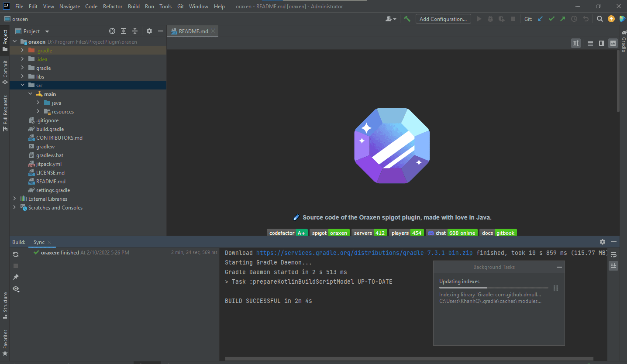Expand the java folder in tree
627x364 pixels.
(38, 103)
